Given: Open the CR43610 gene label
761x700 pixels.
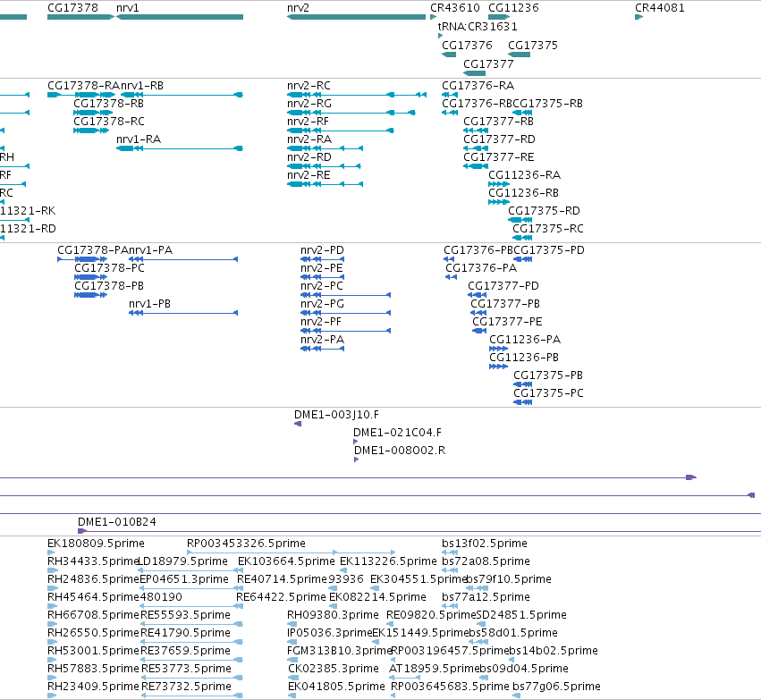Looking at the screenshot, I should pyautogui.click(x=455, y=8).
